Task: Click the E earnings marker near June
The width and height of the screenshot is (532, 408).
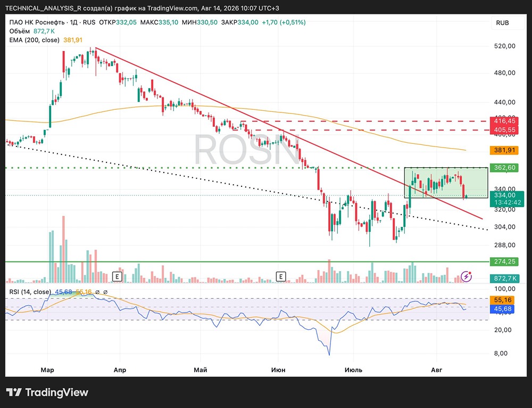Action: 281,276
